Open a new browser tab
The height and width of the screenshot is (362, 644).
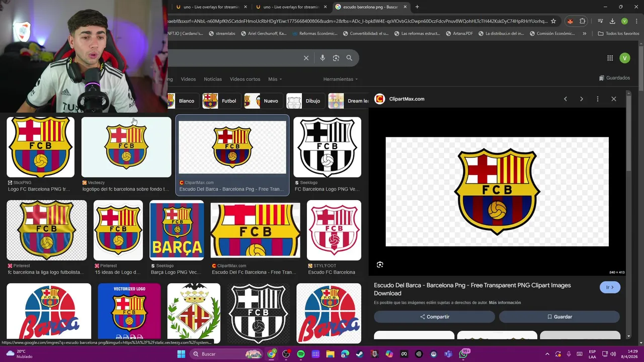[417, 7]
